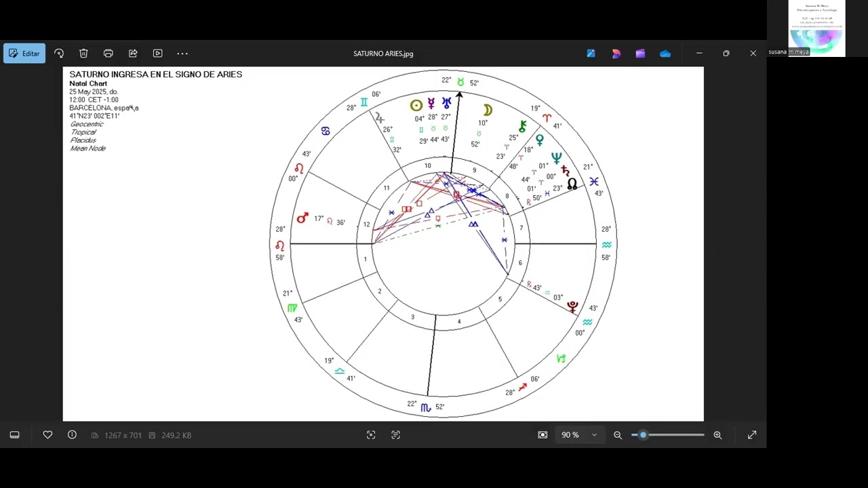Zoom in with the plus magnifier
This screenshot has height=488, width=868.
[x=717, y=435]
